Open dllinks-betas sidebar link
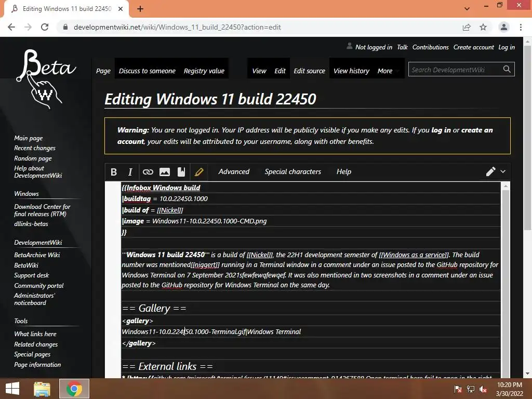 pyautogui.click(x=31, y=224)
